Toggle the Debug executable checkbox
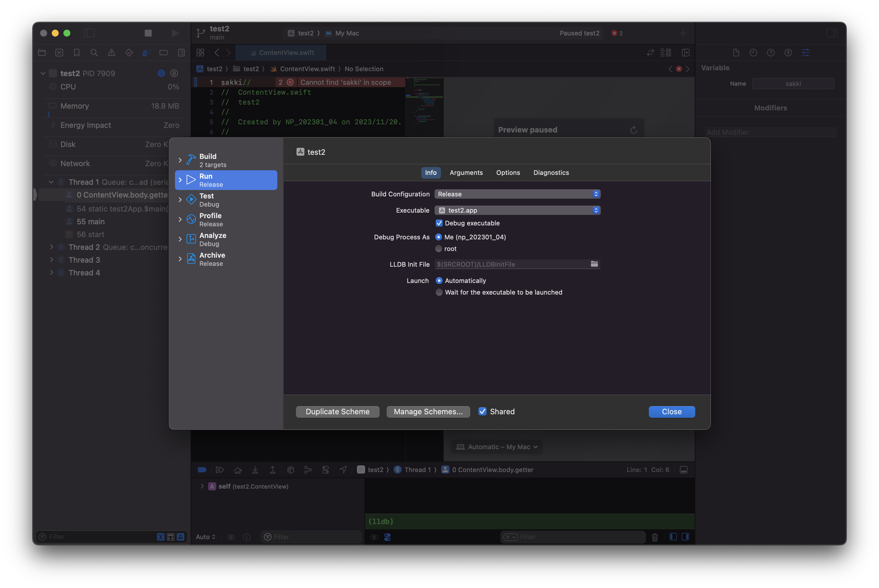This screenshot has height=588, width=879. pyautogui.click(x=439, y=223)
